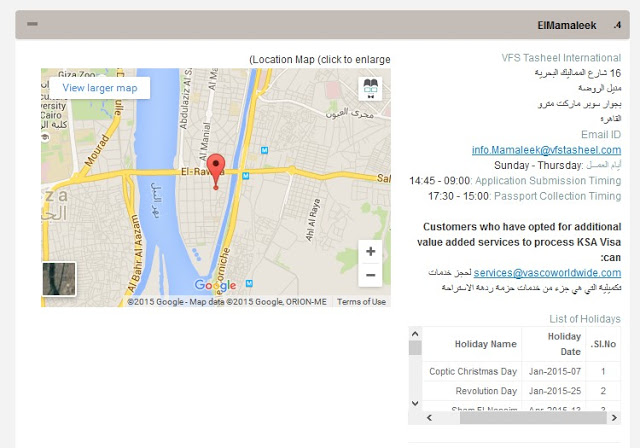640x448 pixels.
Task: Click the Email ID label
Action: point(601,135)
